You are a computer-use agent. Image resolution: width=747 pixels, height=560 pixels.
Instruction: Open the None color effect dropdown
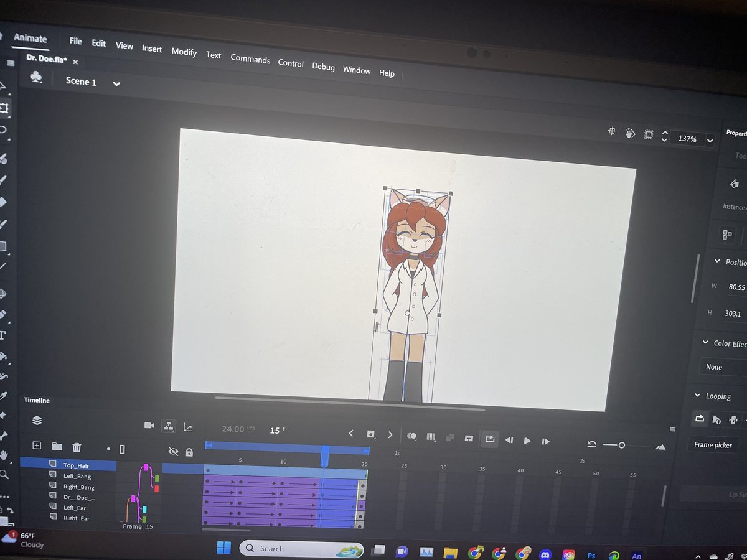tap(723, 367)
